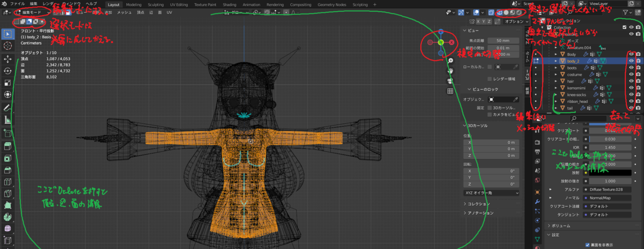Expand the knee-socks tree item
The image size is (644, 249).
[556, 94]
